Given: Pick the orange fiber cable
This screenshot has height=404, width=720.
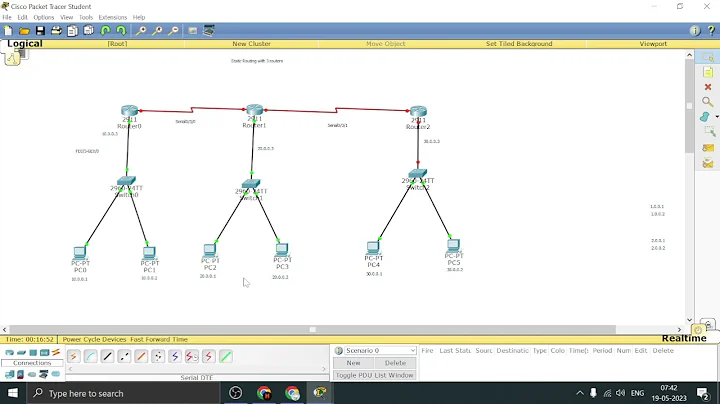Looking at the screenshot, I should 141,356.
